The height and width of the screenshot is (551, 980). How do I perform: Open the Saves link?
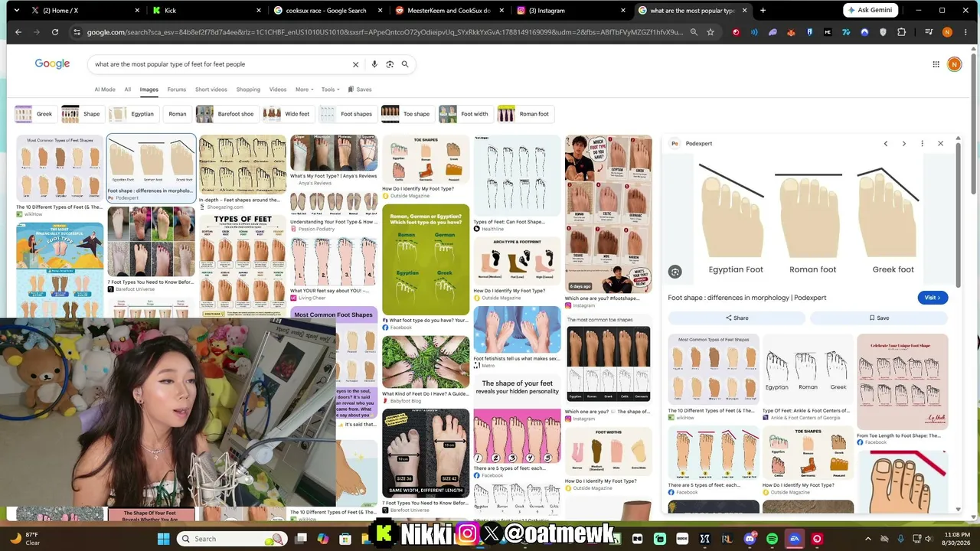(x=359, y=90)
